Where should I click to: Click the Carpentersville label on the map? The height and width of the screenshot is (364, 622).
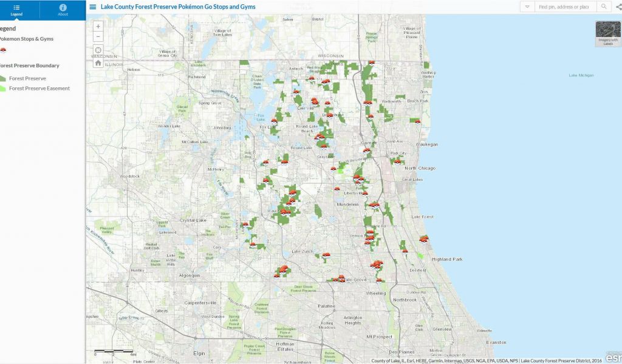point(200,303)
